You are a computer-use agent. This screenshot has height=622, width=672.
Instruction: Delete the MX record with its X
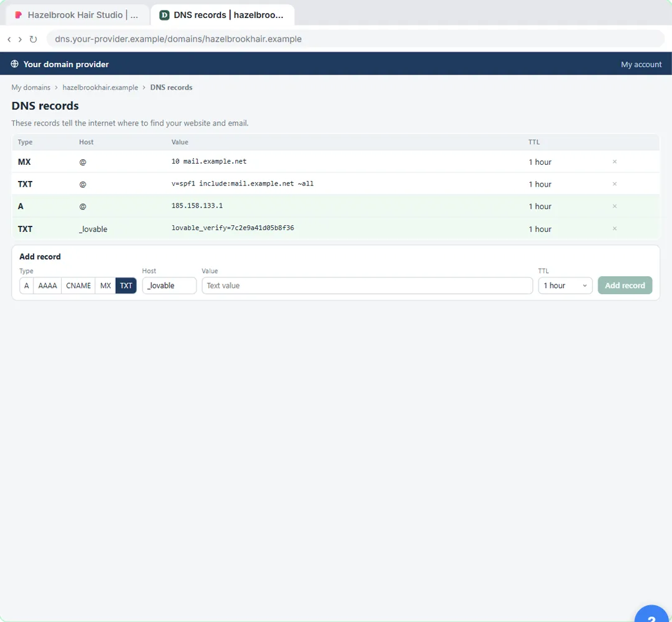[615, 162]
